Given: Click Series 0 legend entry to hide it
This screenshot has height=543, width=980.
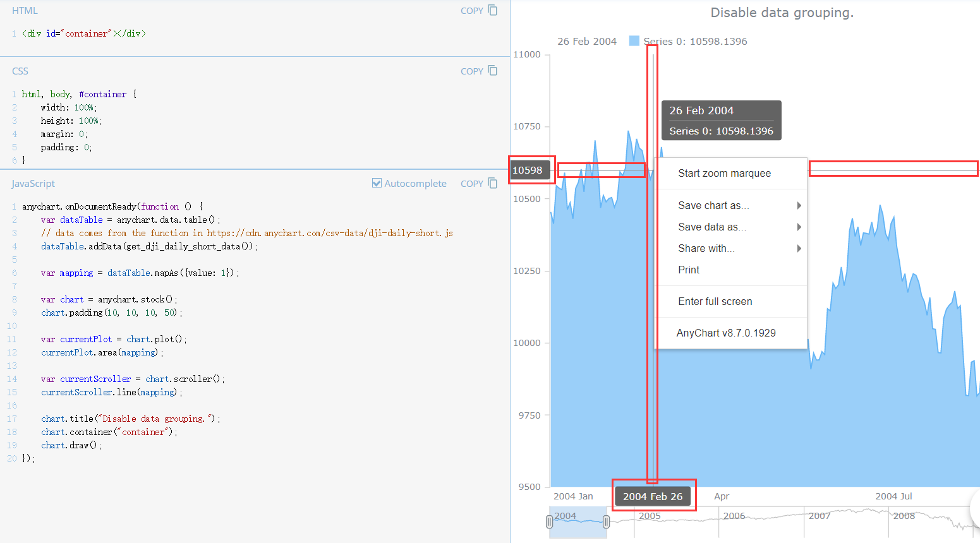Looking at the screenshot, I should pyautogui.click(x=694, y=40).
